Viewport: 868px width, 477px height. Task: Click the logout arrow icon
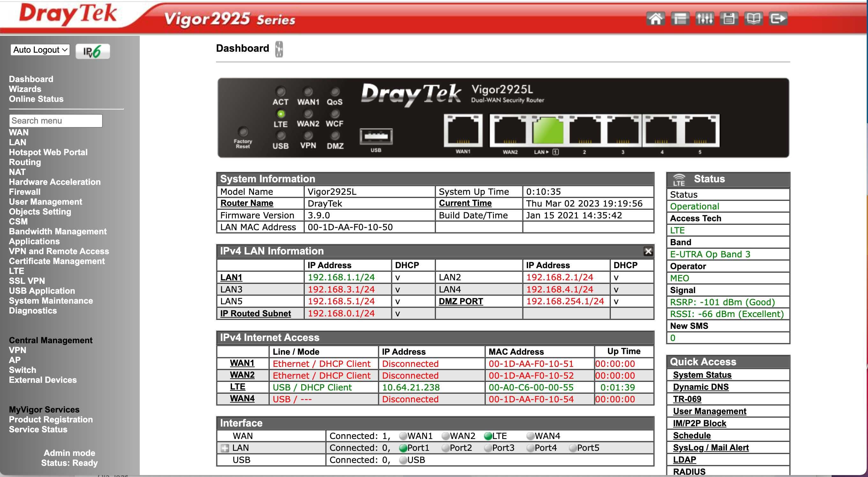point(778,19)
